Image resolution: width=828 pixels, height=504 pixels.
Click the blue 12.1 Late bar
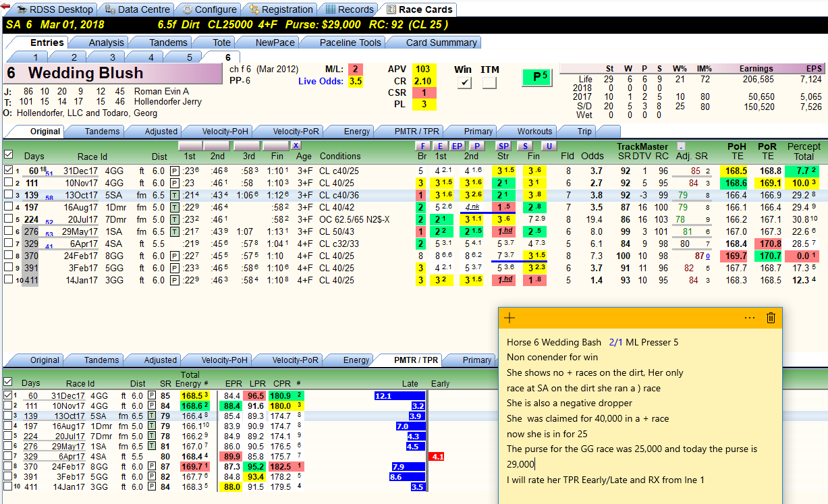click(399, 396)
